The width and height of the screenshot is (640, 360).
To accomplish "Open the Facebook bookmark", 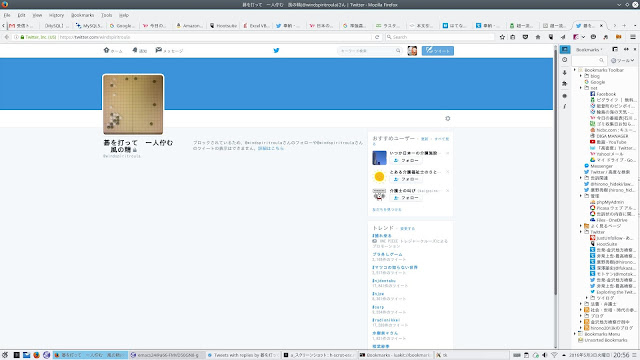I will (603, 94).
